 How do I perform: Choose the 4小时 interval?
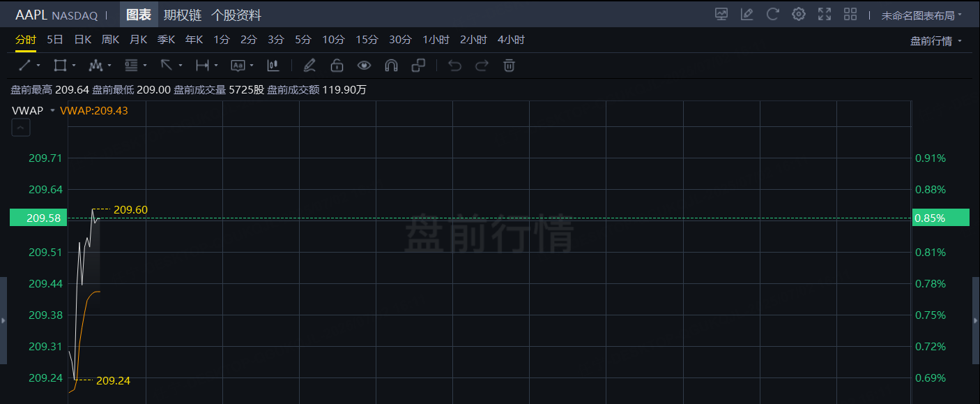point(511,40)
